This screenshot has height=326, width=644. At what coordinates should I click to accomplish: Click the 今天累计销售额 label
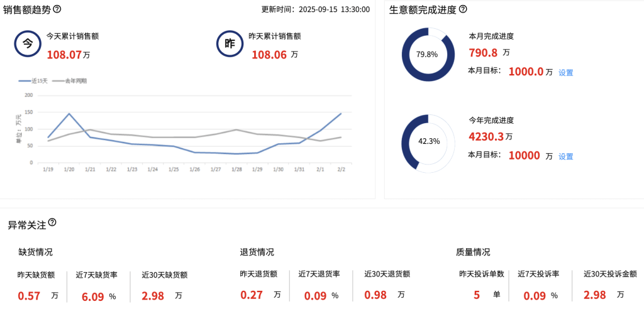[72, 36]
